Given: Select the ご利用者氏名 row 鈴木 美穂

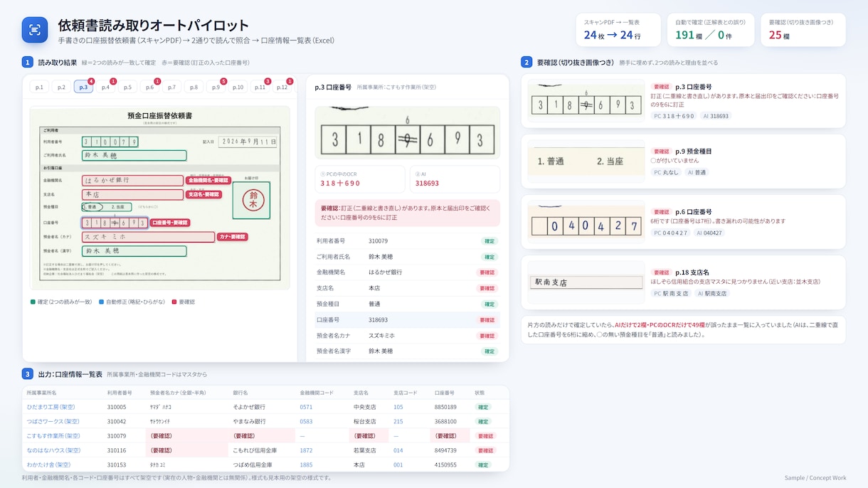Looking at the screenshot, I should pos(407,257).
